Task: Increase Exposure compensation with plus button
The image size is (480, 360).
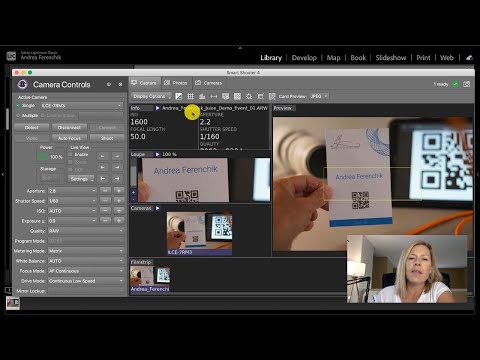Action: pos(119,221)
